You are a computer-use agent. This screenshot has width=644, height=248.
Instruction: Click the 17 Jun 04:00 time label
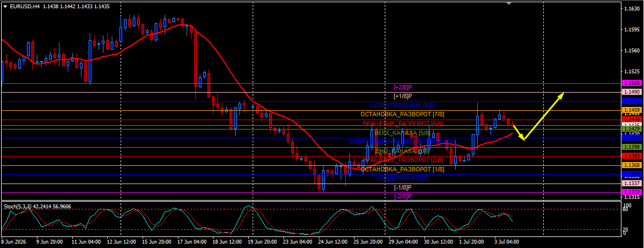[192, 242]
